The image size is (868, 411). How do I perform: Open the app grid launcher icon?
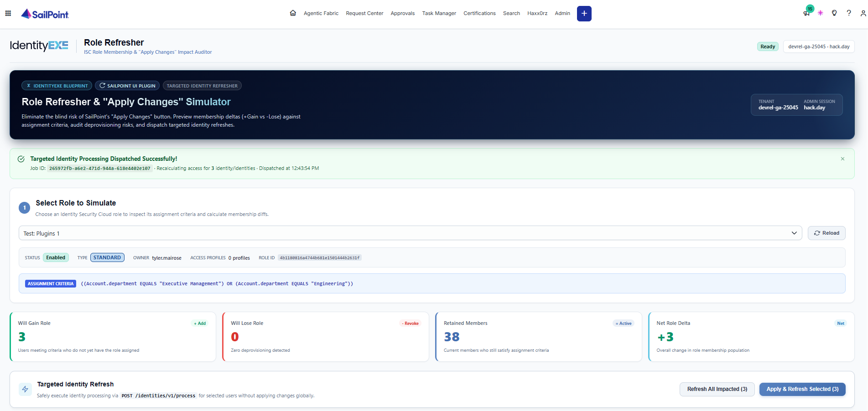8,13
